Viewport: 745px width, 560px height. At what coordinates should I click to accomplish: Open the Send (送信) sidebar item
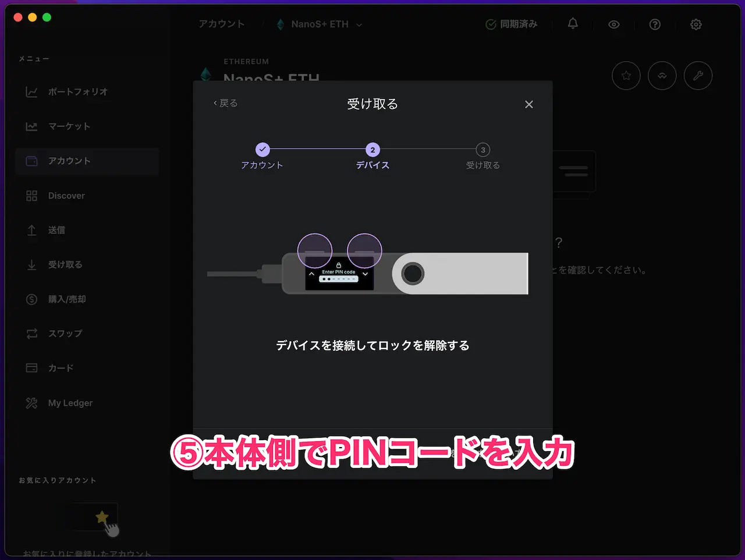(87, 230)
